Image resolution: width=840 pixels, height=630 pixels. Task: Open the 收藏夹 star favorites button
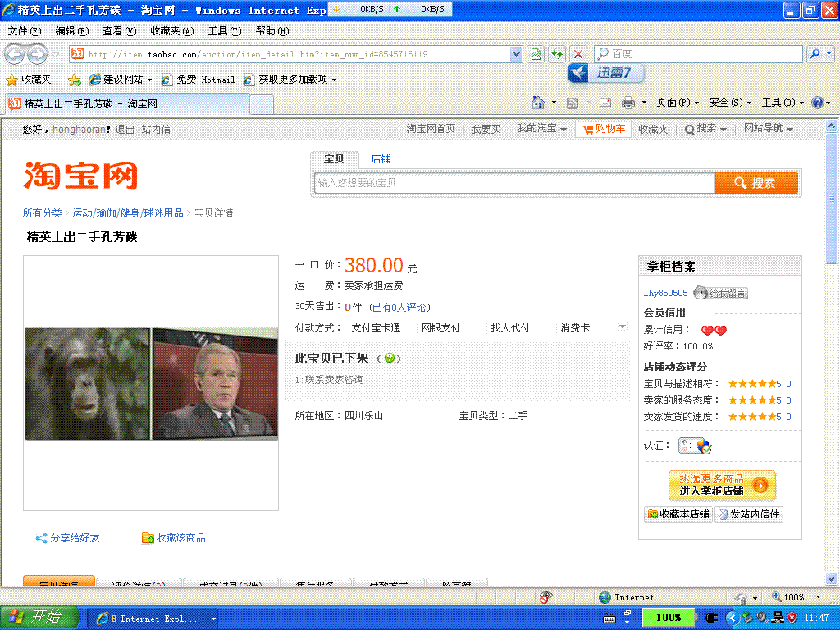click(x=29, y=80)
